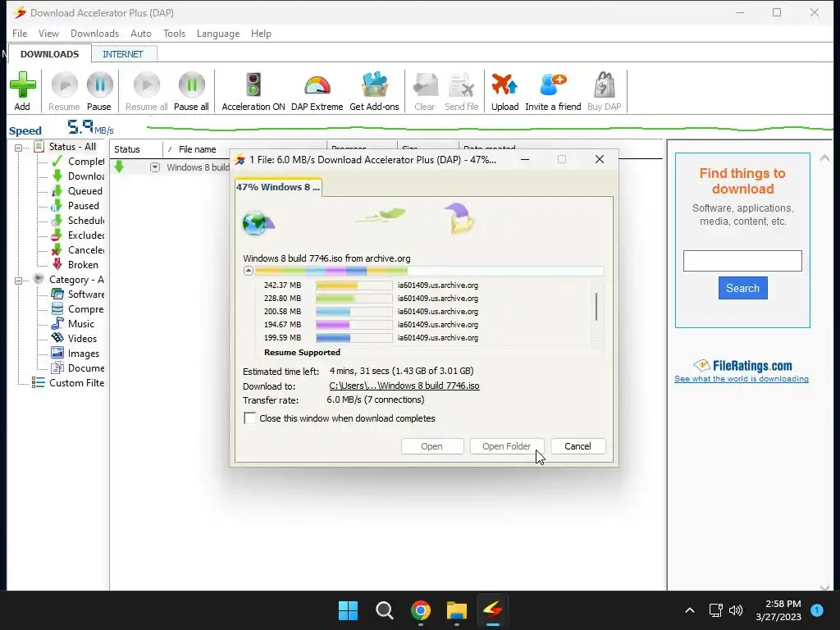Collapse the Category tree node
This screenshot has height=630, width=840.
pos(19,281)
